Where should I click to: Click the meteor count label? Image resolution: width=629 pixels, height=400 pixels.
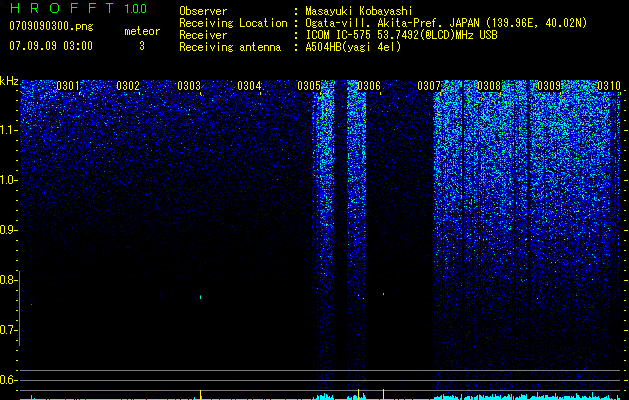point(142,31)
